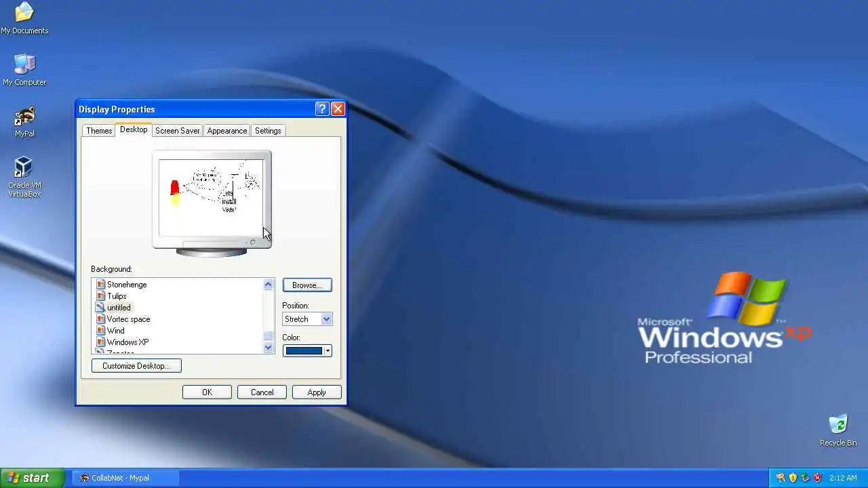The width and height of the screenshot is (868, 488).
Task: Click the help question-mark button in Display Properties
Action: click(322, 109)
